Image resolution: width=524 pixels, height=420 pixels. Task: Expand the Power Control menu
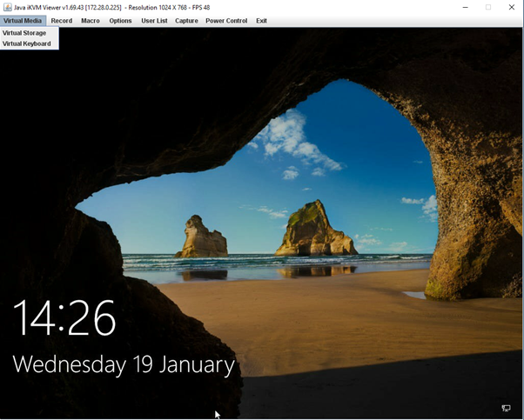click(x=226, y=21)
